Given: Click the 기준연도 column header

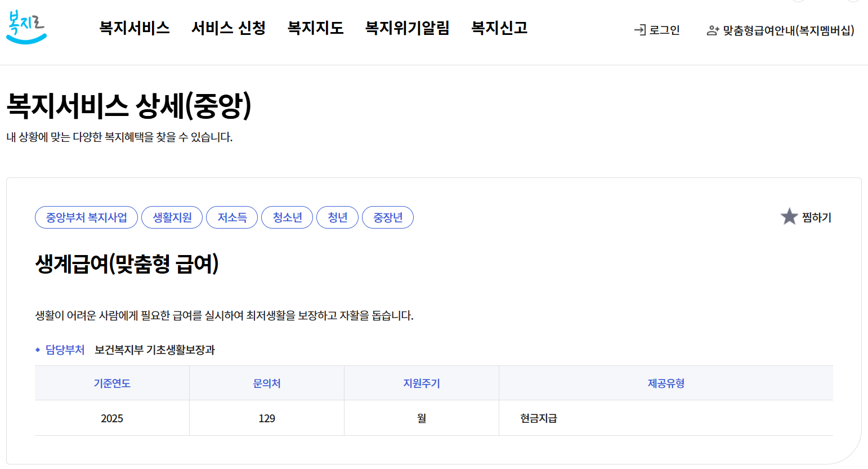Looking at the screenshot, I should (x=112, y=383).
